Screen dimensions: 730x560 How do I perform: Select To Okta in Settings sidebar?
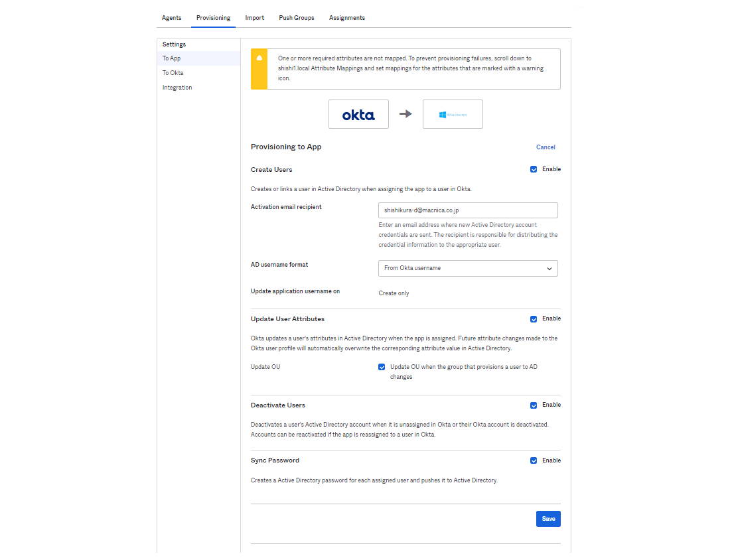pyautogui.click(x=173, y=73)
